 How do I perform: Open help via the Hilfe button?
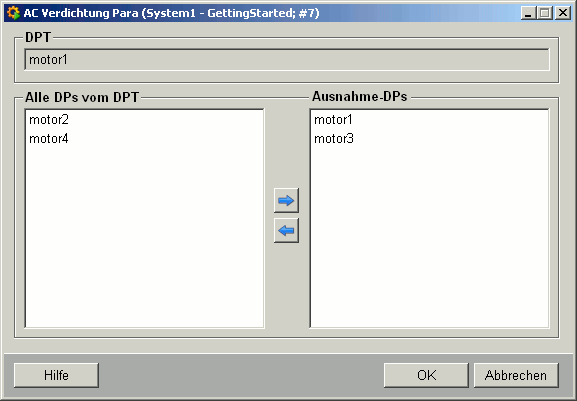56,375
